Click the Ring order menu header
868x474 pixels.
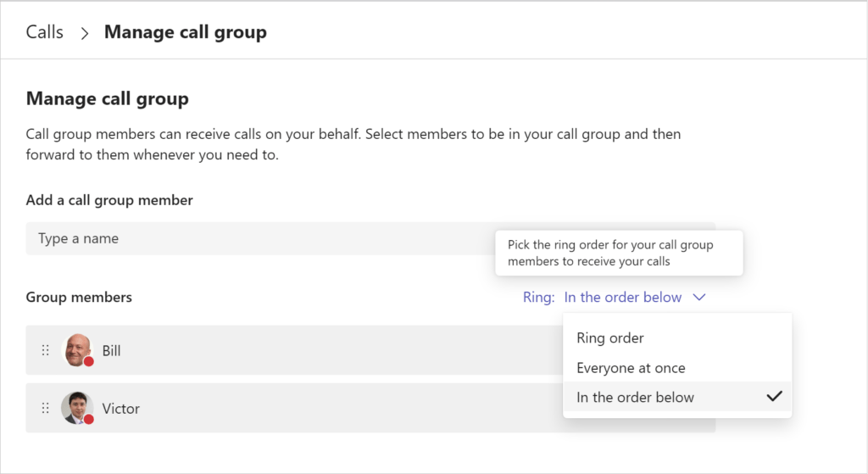click(x=610, y=337)
